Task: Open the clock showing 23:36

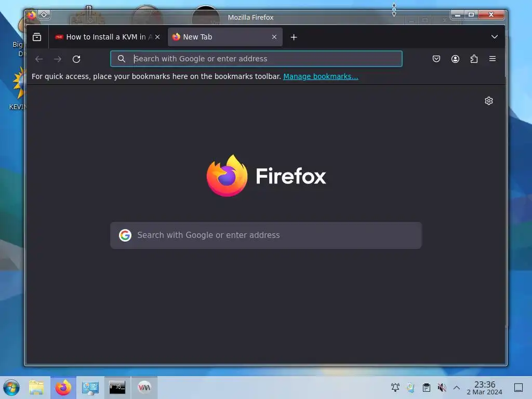Action: pyautogui.click(x=485, y=388)
